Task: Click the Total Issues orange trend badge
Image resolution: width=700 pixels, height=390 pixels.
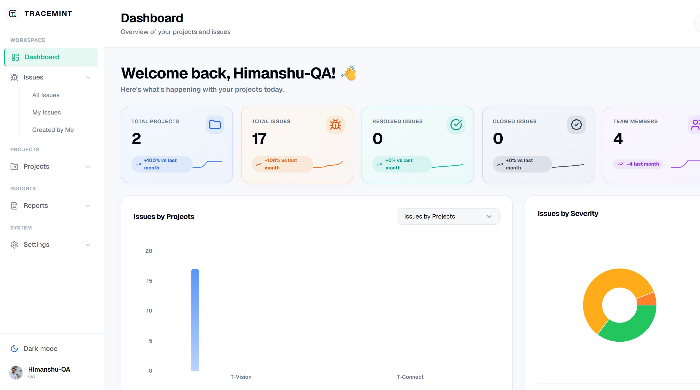Action: coord(282,164)
